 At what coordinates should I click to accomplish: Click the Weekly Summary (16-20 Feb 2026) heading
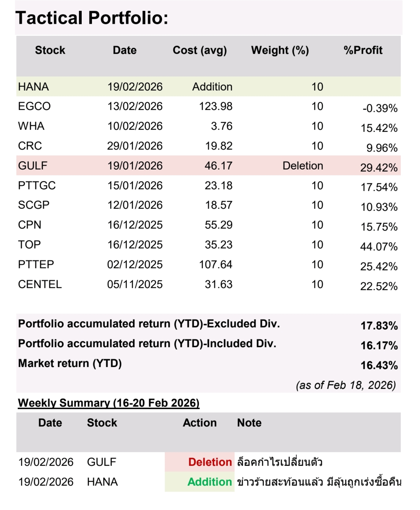click(108, 403)
